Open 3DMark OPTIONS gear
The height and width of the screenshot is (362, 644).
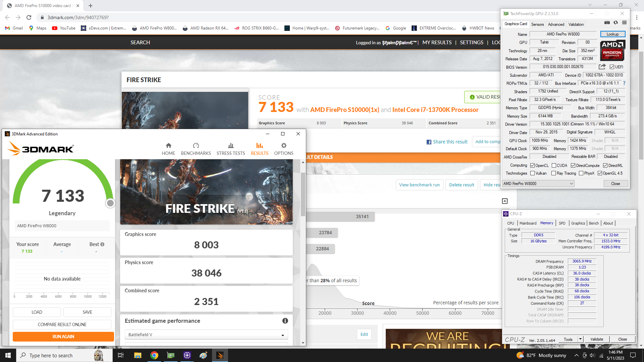click(284, 149)
